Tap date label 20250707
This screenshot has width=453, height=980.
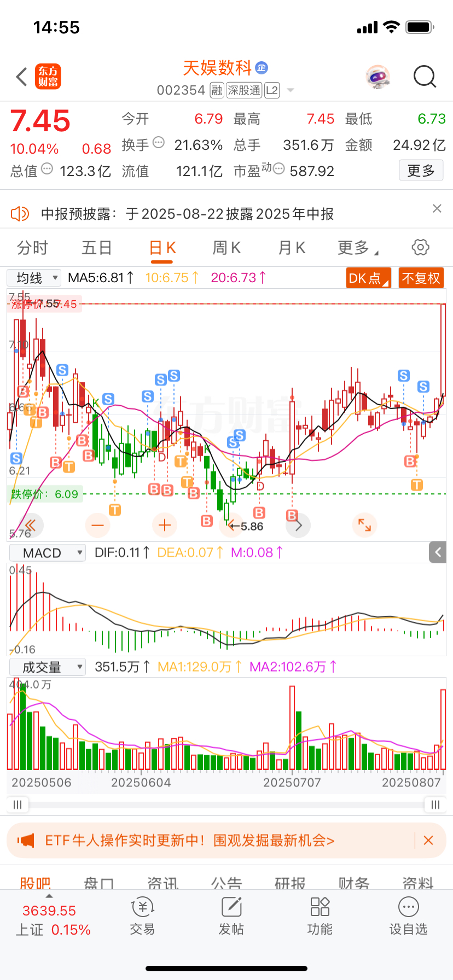point(292,783)
